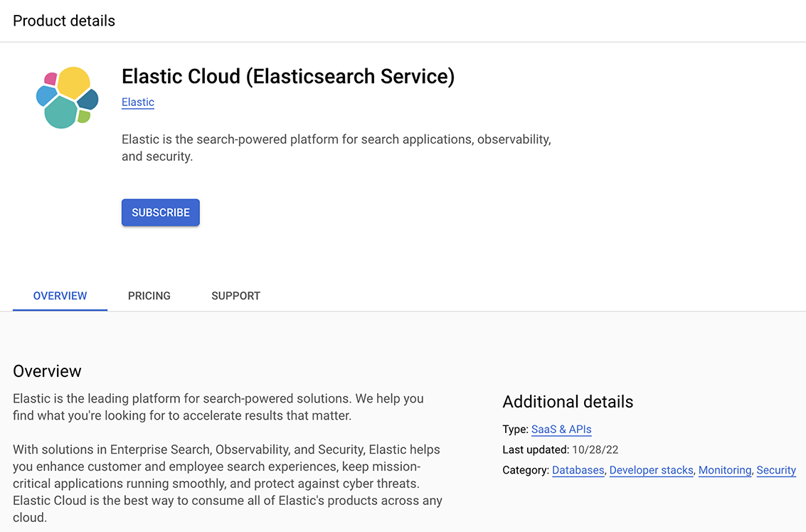Go to the Security category link
Screen dimensions: 806x532
pyautogui.click(x=776, y=470)
